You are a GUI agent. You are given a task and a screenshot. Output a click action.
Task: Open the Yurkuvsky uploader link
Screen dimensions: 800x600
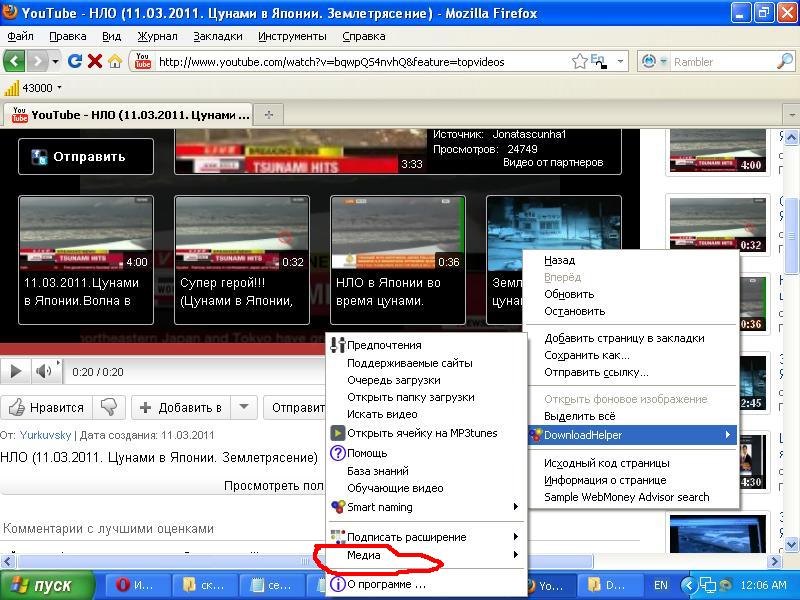point(45,435)
